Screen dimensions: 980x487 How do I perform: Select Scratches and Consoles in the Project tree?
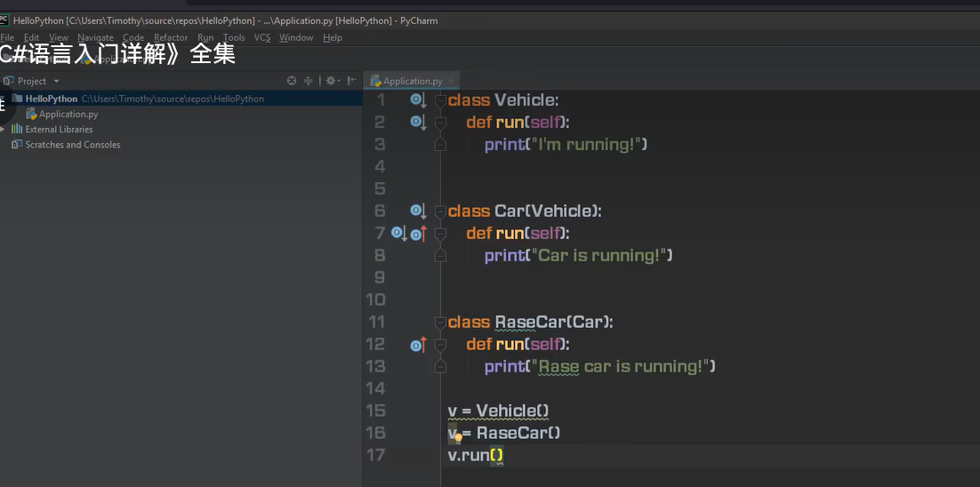pyautogui.click(x=73, y=144)
